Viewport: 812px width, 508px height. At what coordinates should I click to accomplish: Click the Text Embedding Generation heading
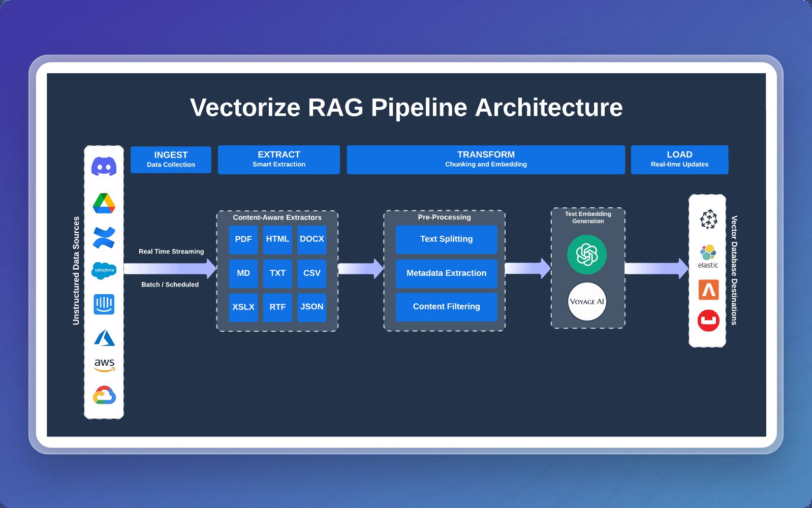click(588, 217)
